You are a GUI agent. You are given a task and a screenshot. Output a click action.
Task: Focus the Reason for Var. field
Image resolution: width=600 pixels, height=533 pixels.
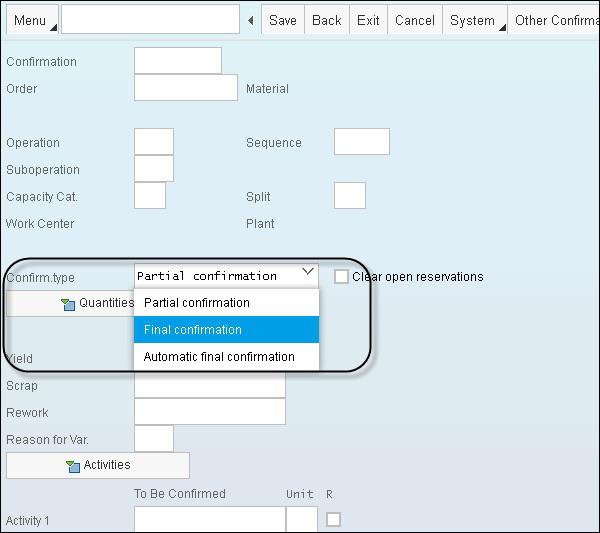pyautogui.click(x=154, y=438)
